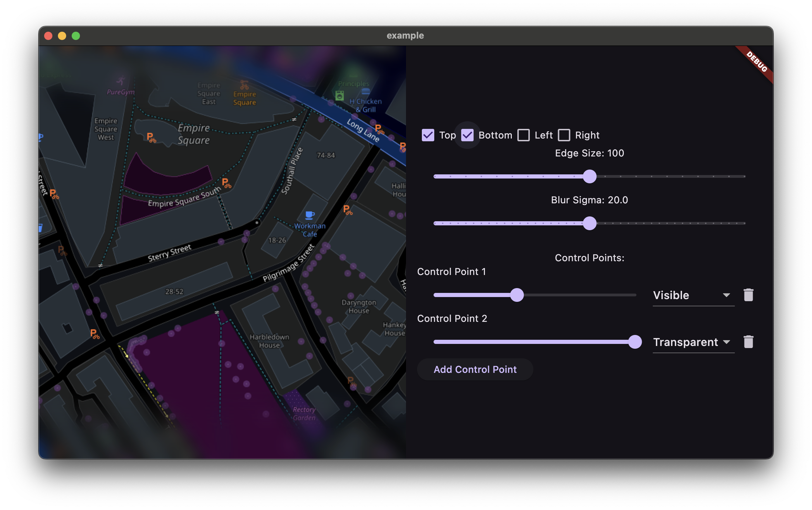This screenshot has height=510, width=812.
Task: Enable the Left edge checkbox
Action: point(524,135)
